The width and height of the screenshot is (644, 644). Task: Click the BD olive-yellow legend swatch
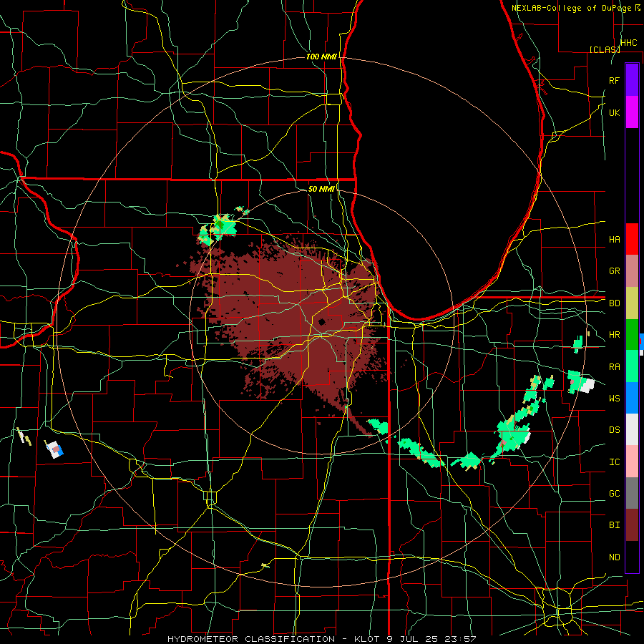click(632, 303)
